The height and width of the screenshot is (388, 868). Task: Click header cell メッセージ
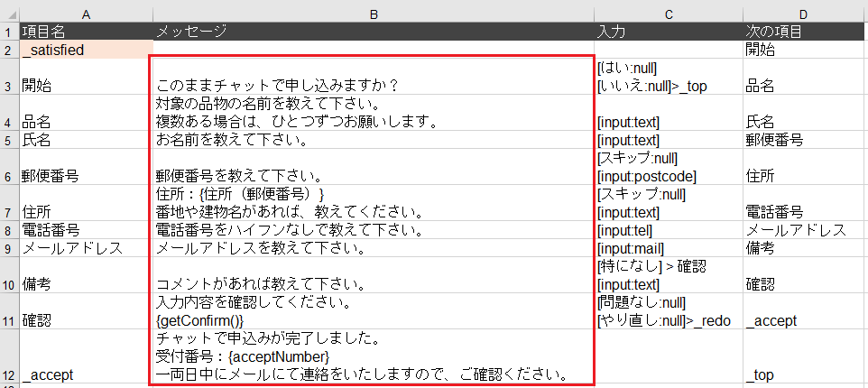(x=374, y=32)
